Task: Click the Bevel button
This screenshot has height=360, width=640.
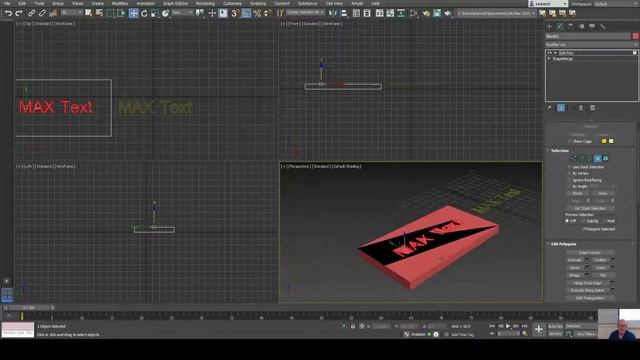Action: (575, 268)
